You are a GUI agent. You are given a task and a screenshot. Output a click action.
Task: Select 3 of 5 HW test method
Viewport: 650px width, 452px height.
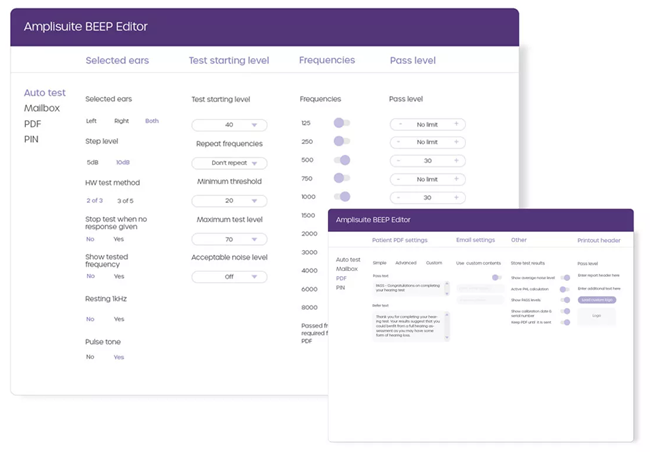126,201
